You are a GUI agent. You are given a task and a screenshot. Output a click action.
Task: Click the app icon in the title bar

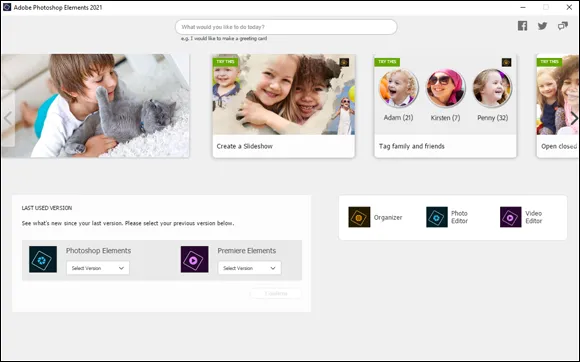pyautogui.click(x=7, y=7)
